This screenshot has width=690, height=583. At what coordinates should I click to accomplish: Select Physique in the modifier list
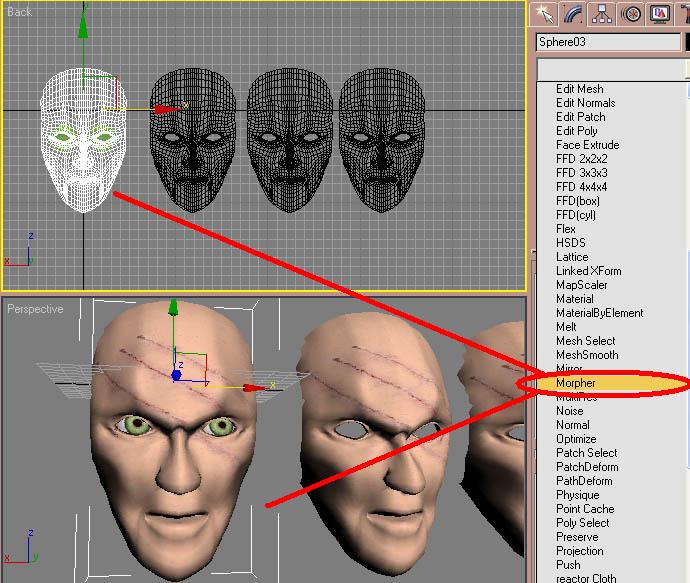(x=577, y=495)
